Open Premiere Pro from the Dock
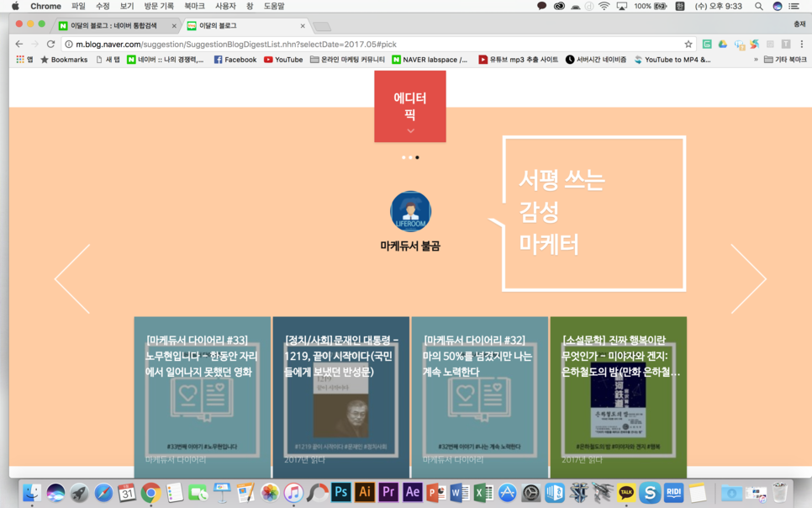812x508 pixels. 387,493
